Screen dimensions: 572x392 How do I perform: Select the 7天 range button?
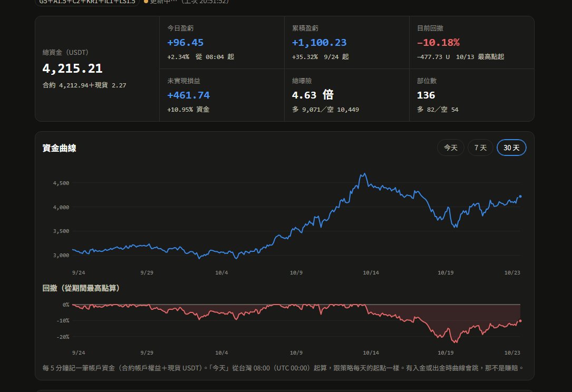tap(480, 148)
